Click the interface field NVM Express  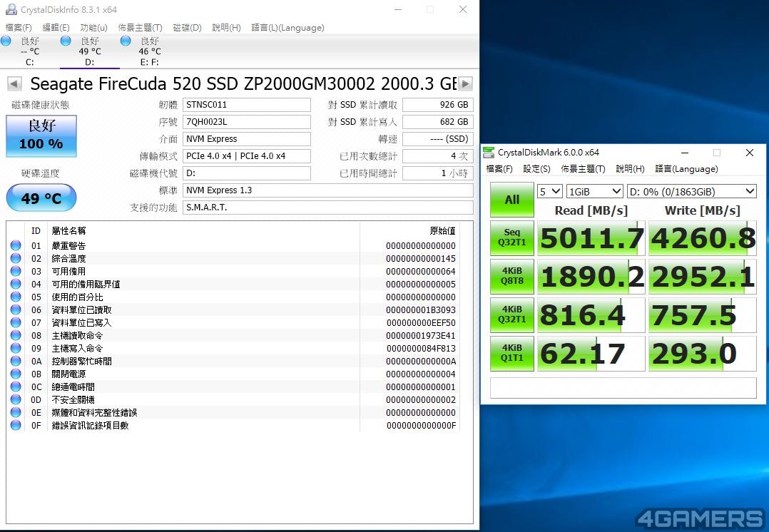click(247, 139)
